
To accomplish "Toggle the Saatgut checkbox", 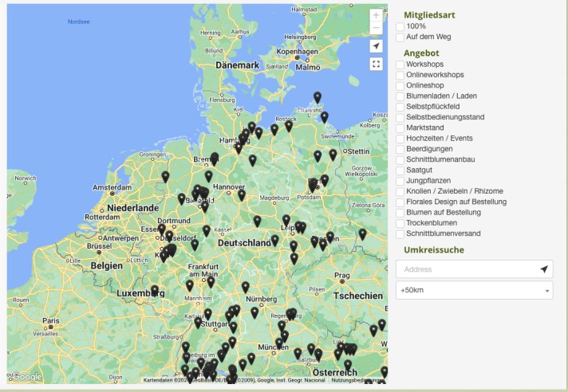I will pyautogui.click(x=400, y=171).
